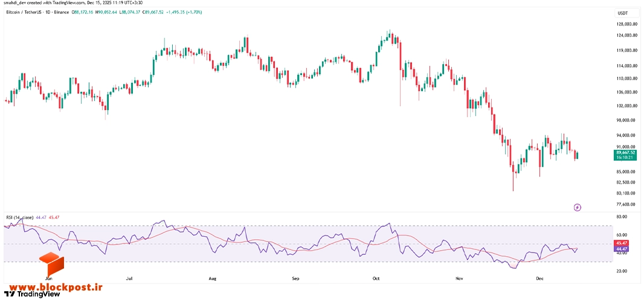Viewport: 644px width, 302px height.
Task: Click the 128,000.00 price axis label
Action: 626,24
